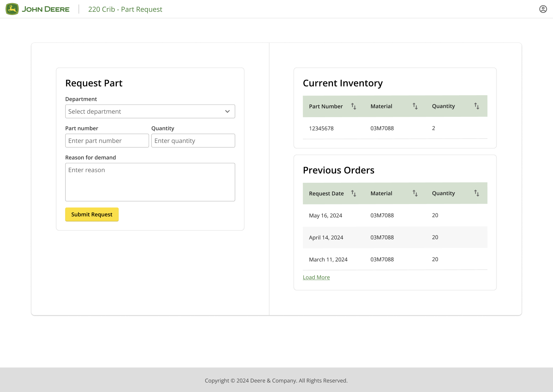Sort Current Inventory by Part Number
The width and height of the screenshot is (553, 392).
(354, 106)
